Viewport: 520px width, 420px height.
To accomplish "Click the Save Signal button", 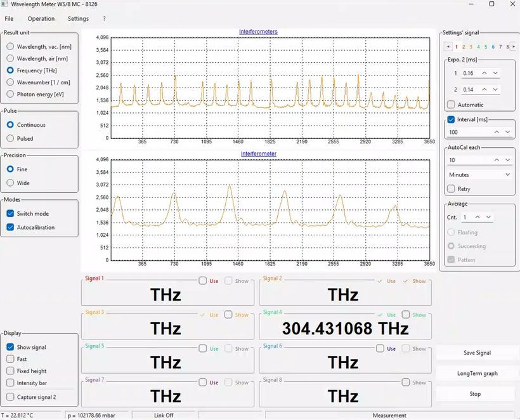I will coord(477,353).
